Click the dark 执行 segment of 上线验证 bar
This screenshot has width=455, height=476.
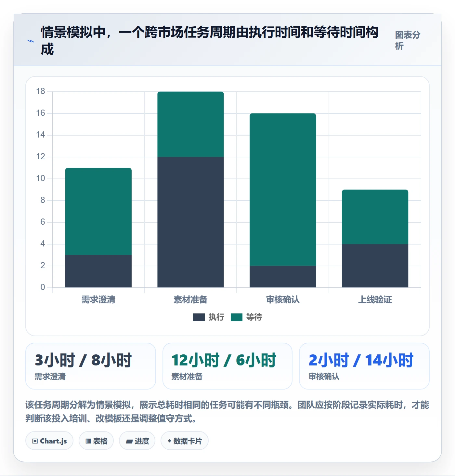(x=375, y=266)
